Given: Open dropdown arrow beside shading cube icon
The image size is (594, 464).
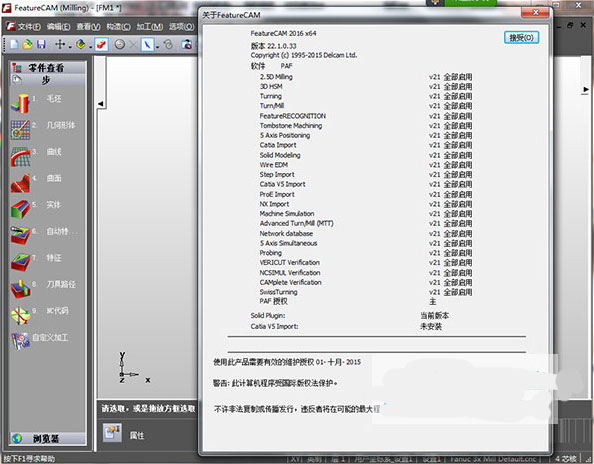Looking at the screenshot, I should point(91,47).
